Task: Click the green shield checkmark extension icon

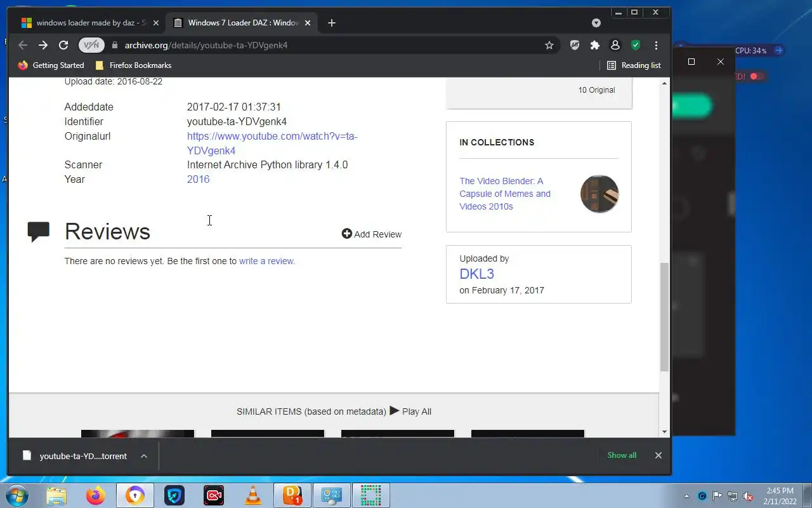Action: [x=635, y=45]
